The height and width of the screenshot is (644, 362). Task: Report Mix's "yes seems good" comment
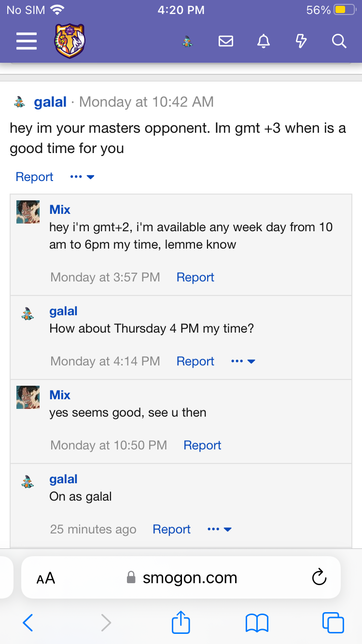pos(202,445)
